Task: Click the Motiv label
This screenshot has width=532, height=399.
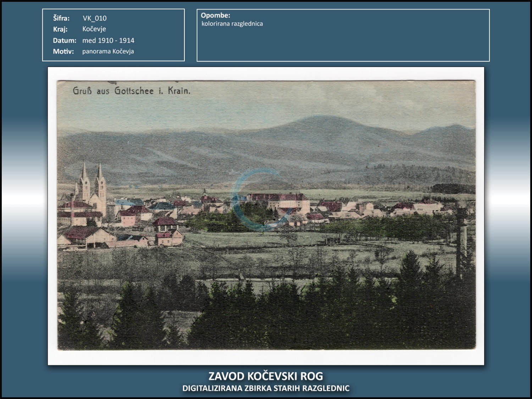Action: (x=63, y=51)
